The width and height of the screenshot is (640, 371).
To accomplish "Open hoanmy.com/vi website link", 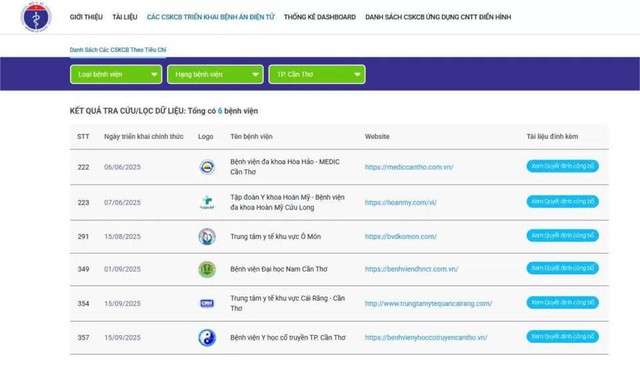I will pos(400,202).
